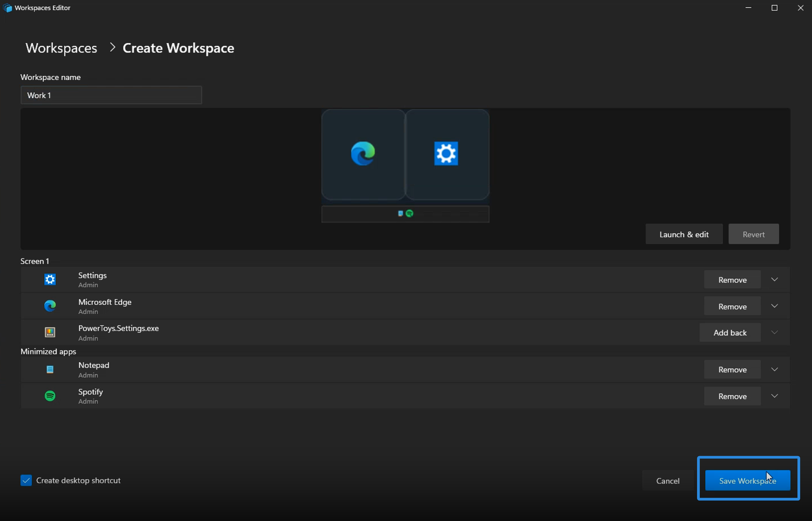Click the small Edge icon in the preview taskbar
The width and height of the screenshot is (812, 521).
[410, 213]
